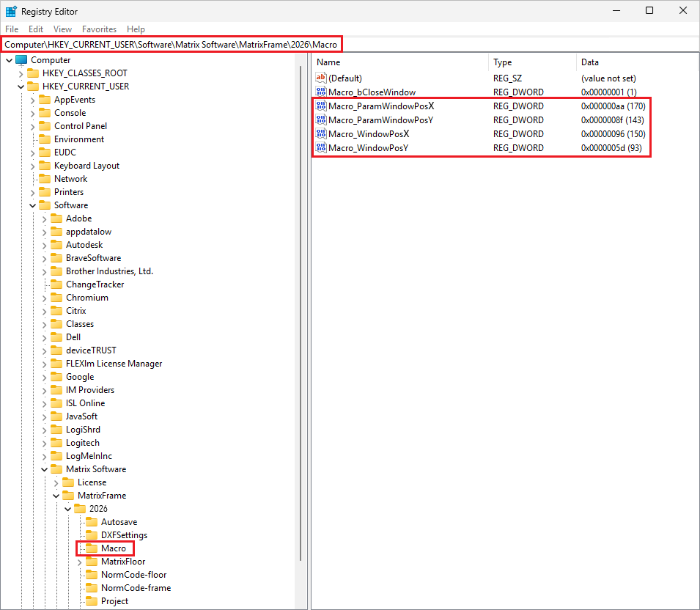700x610 pixels.
Task: Click the Registry Editor app icon in title bar
Action: 11,11
